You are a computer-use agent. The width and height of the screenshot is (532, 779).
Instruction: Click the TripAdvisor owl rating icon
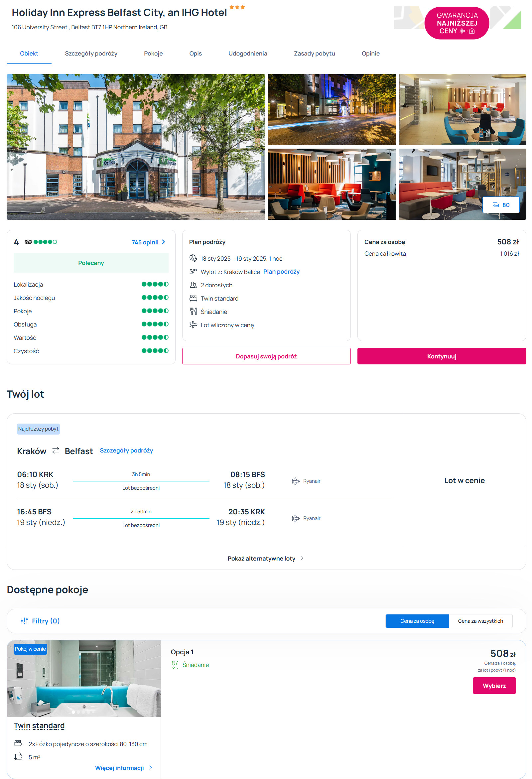(28, 242)
